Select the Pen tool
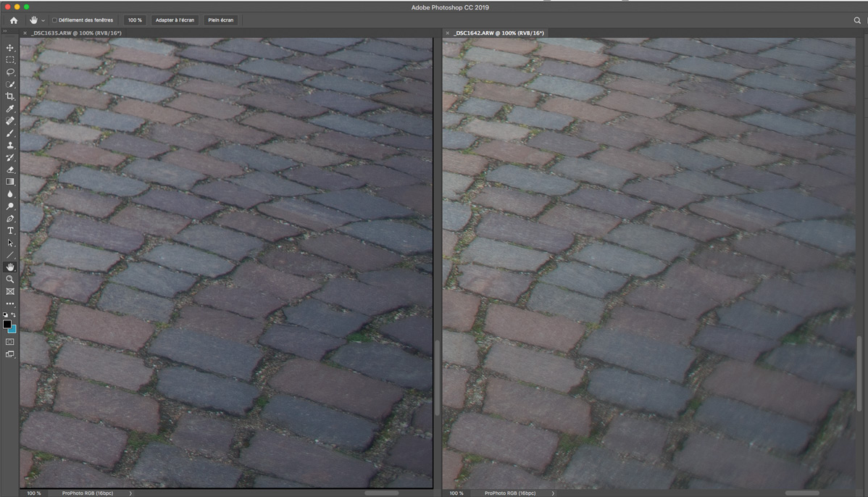The width and height of the screenshot is (868, 497). point(10,218)
